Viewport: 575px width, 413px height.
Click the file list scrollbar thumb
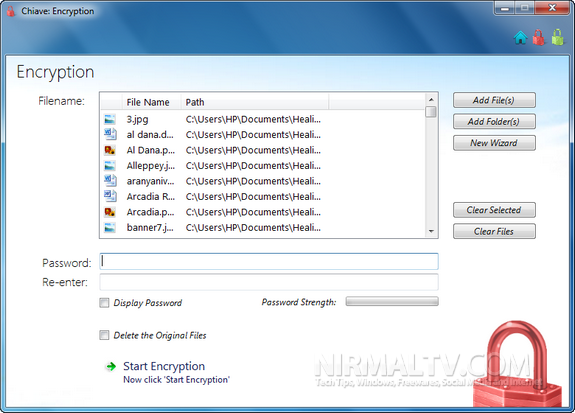click(431, 112)
